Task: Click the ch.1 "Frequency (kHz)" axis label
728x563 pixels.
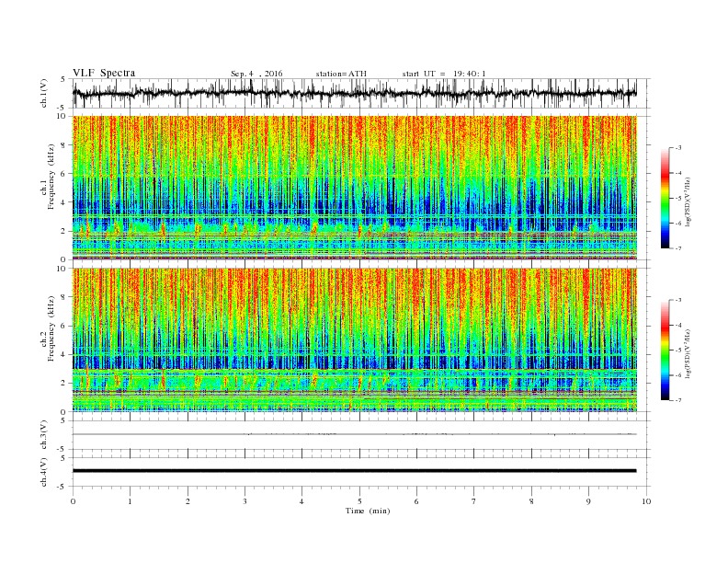Action: [51, 177]
